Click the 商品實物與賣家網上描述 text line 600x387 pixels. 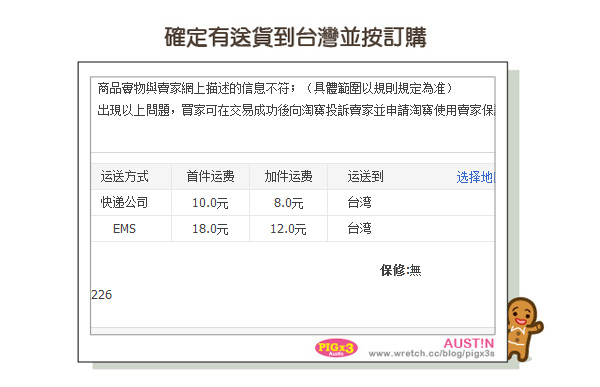tap(276, 88)
